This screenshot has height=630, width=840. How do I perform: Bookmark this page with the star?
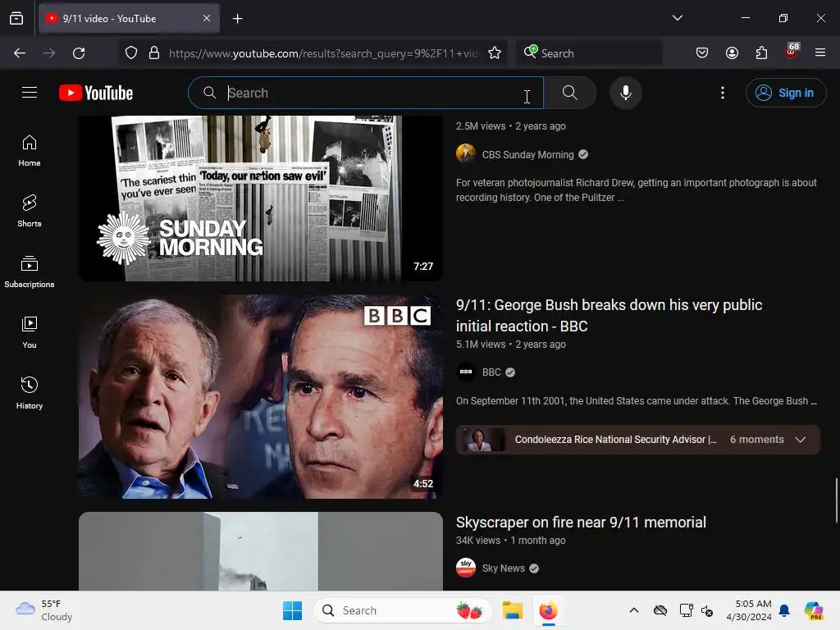(495, 53)
